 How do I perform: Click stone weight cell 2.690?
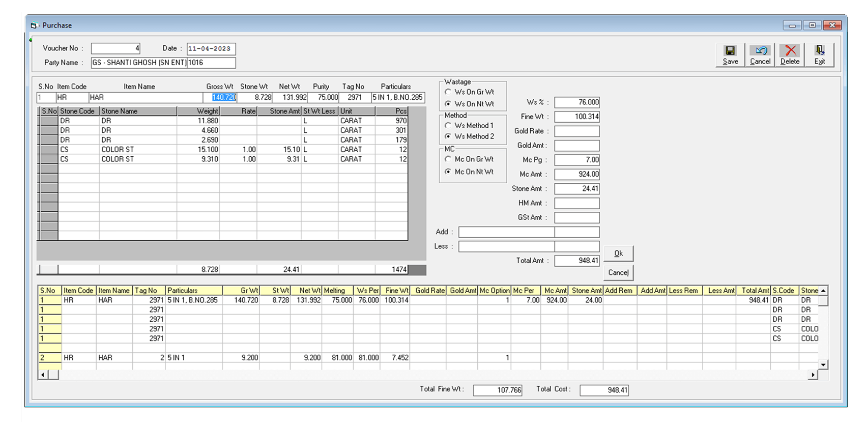click(x=198, y=140)
